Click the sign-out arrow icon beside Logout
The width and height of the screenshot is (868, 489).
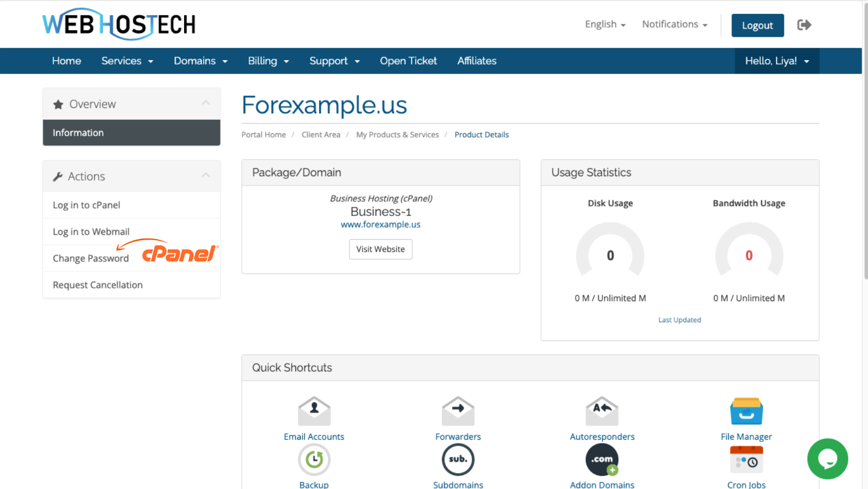tap(804, 25)
